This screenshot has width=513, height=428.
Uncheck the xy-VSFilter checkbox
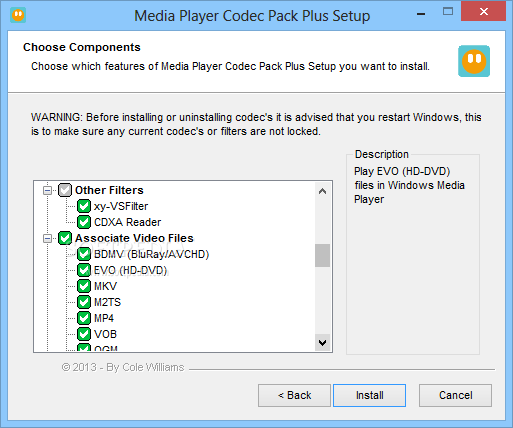tap(84, 206)
